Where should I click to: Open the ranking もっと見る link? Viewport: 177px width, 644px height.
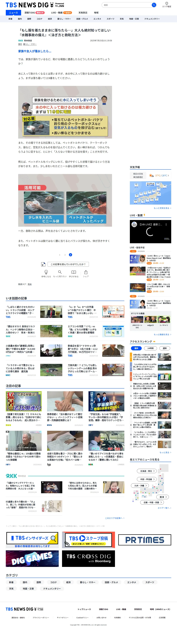[165, 453]
